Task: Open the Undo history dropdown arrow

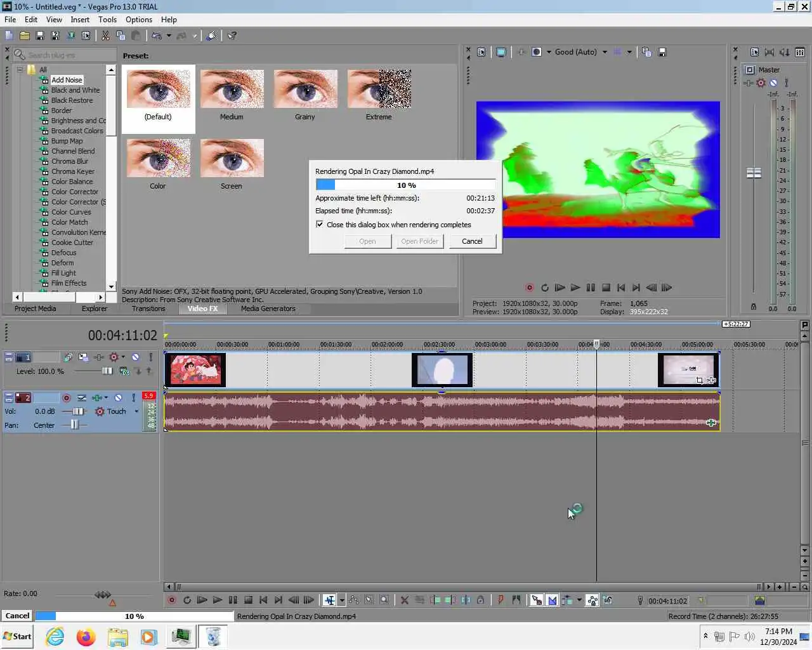Action: click(169, 36)
